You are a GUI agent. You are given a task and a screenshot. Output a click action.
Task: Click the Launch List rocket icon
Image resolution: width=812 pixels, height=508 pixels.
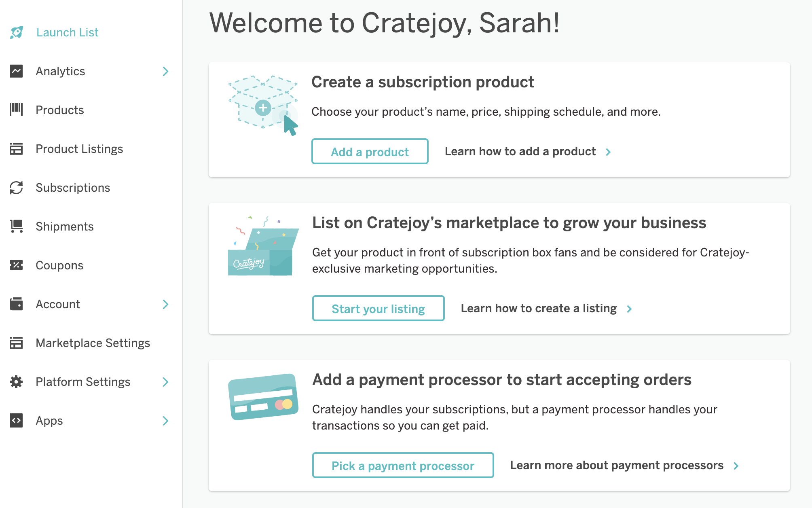pyautogui.click(x=17, y=32)
